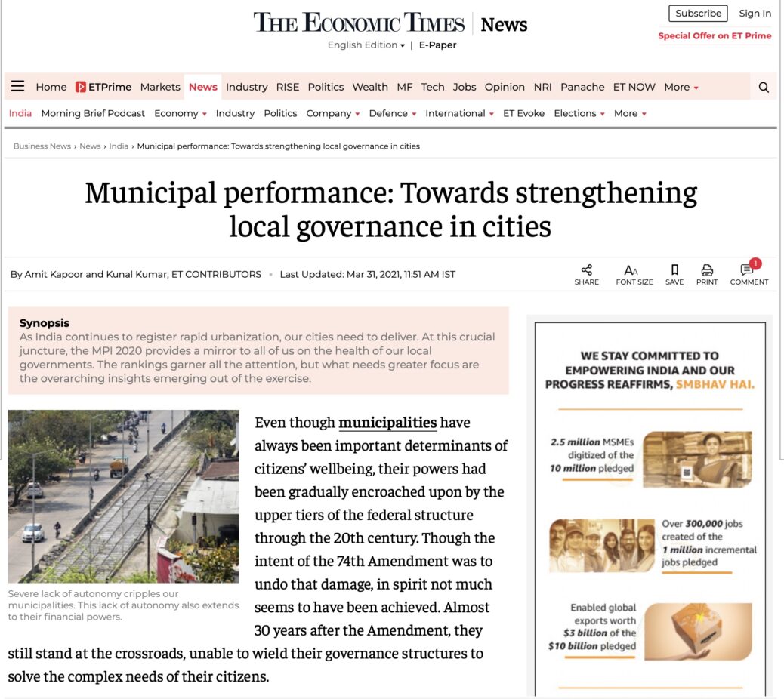Click the search magnifier icon
The image size is (784, 699).
764,88
